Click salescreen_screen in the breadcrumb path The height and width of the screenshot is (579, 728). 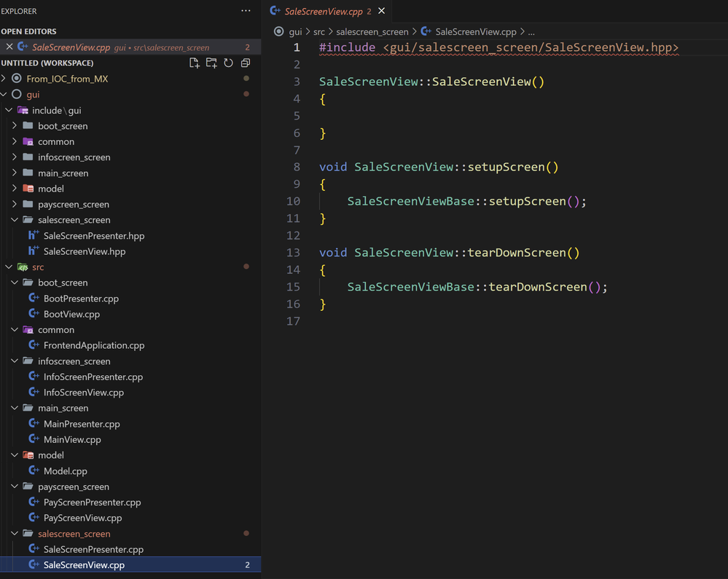(x=372, y=32)
